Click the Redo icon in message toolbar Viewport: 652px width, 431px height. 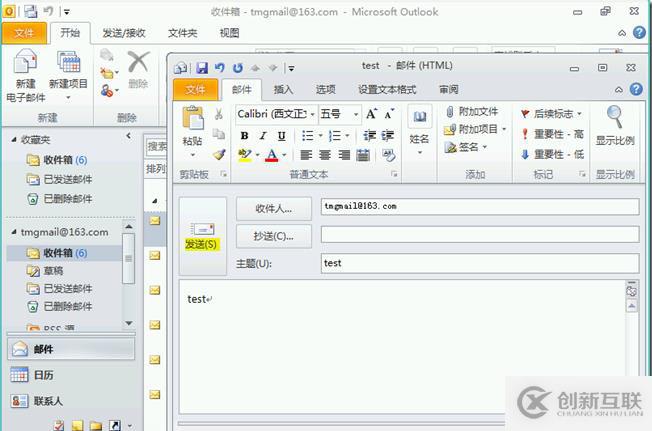tap(237, 68)
